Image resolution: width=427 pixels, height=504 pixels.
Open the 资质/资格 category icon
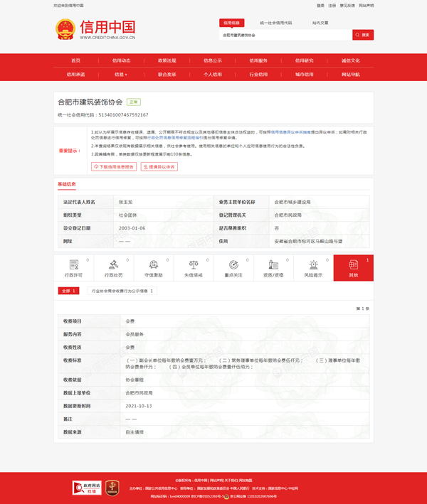[273, 264]
